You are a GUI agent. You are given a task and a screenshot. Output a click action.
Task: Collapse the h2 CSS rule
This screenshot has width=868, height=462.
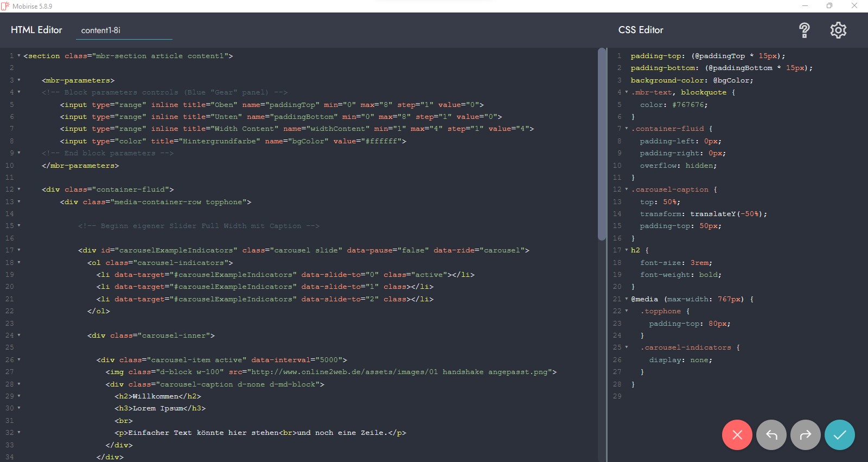(627, 250)
